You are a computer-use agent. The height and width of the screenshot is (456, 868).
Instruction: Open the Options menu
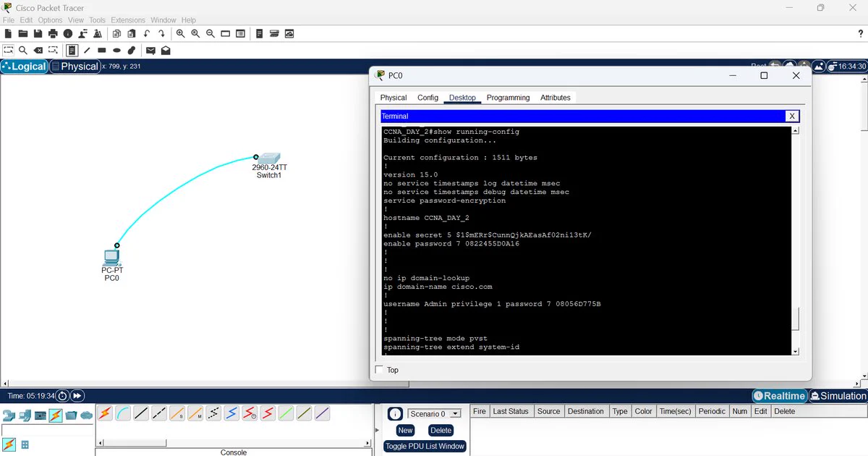[x=50, y=20]
